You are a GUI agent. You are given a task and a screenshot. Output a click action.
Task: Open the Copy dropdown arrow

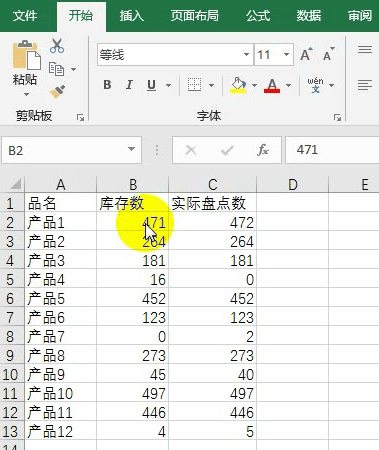tap(73, 69)
